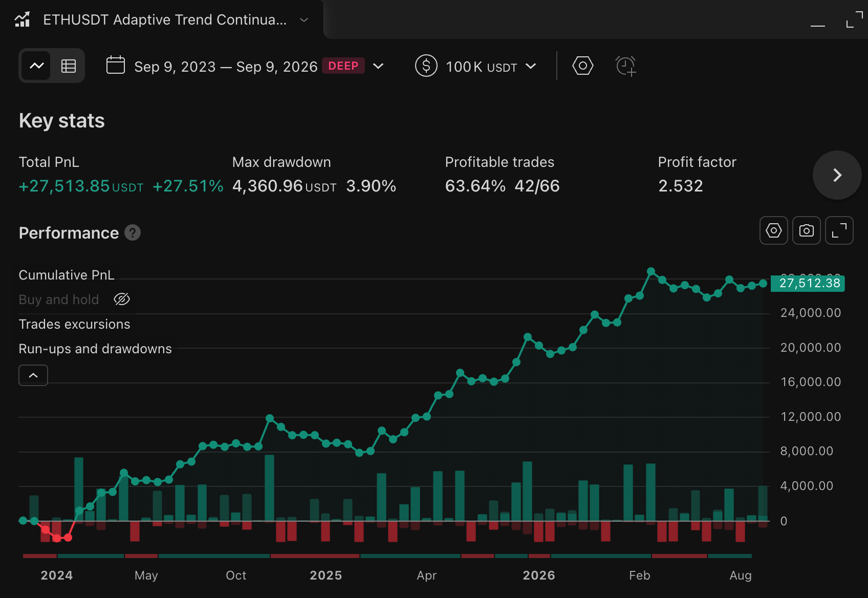Open Performance chart settings hexagon icon

pyautogui.click(x=774, y=230)
